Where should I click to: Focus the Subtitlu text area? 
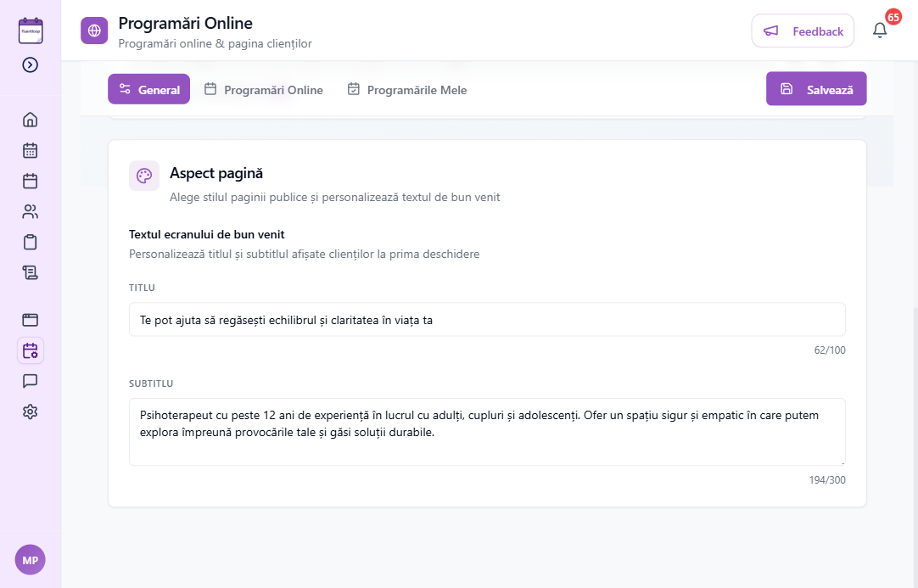tap(487, 432)
